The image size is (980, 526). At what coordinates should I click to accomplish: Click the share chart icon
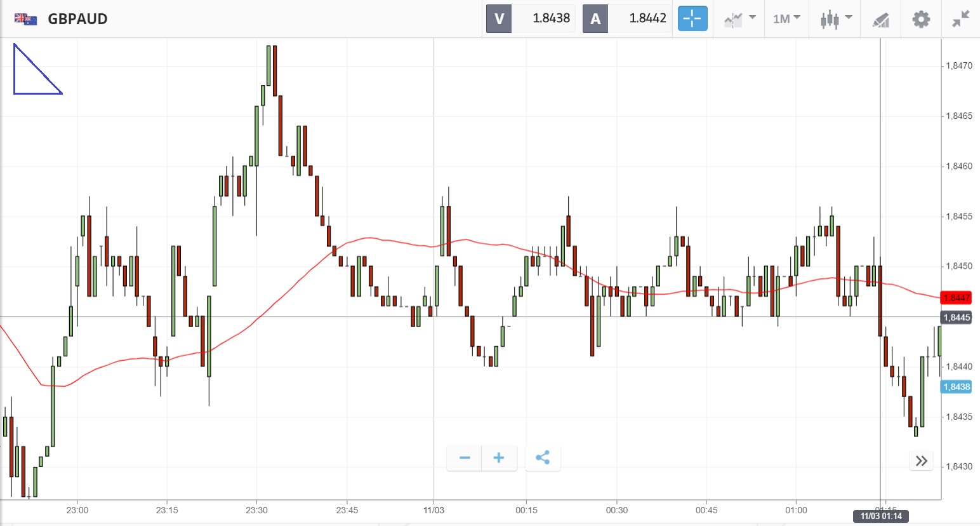click(543, 458)
